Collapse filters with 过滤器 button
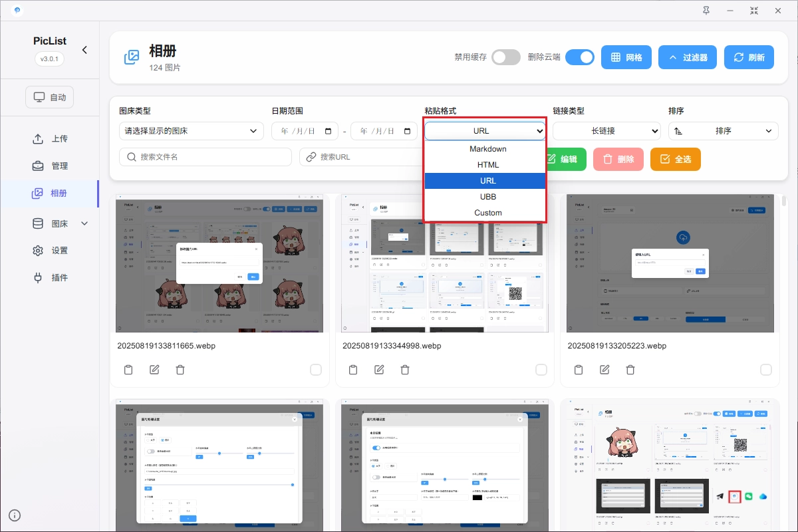The width and height of the screenshot is (798, 532). coord(688,57)
